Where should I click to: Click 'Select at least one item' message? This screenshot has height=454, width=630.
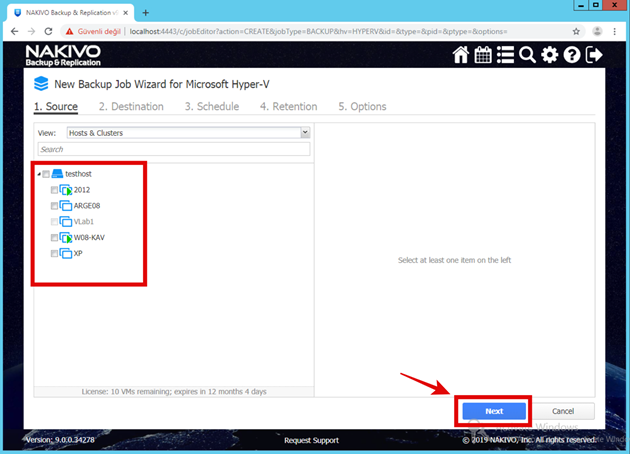click(x=454, y=260)
